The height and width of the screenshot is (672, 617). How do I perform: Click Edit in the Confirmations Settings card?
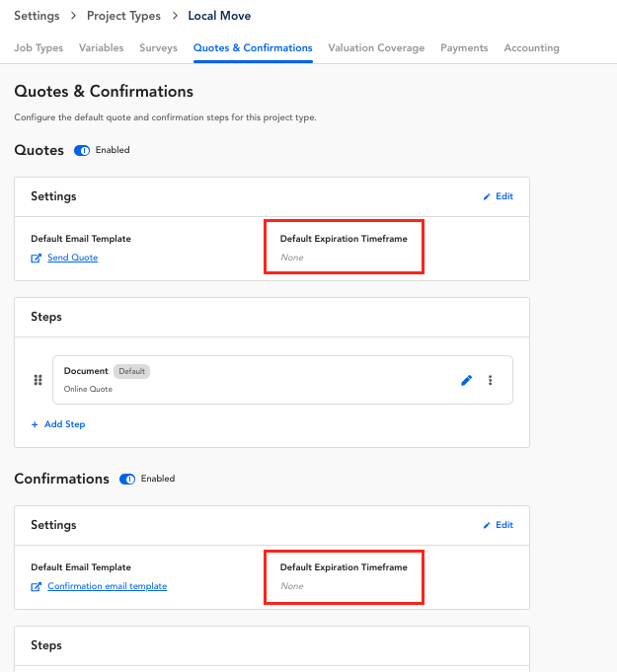click(x=504, y=525)
